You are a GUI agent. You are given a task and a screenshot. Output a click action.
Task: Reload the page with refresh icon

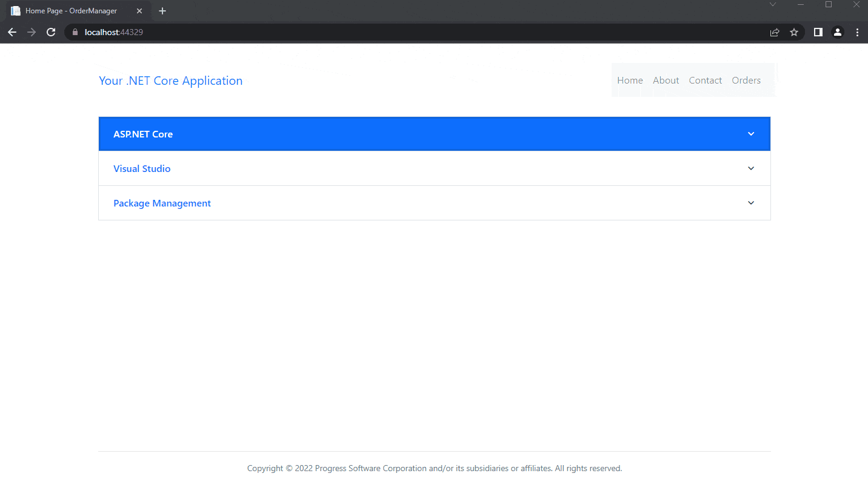tap(51, 32)
